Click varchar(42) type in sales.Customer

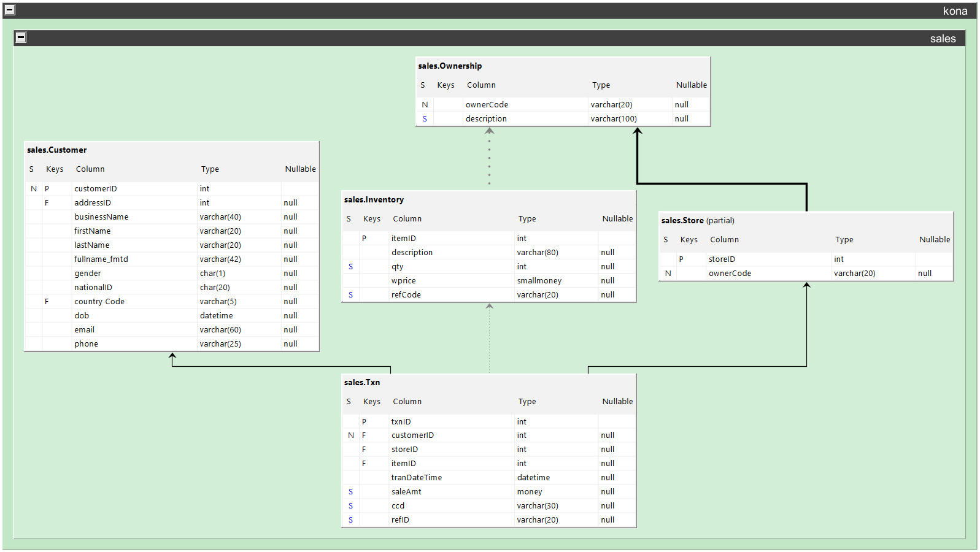click(x=220, y=259)
